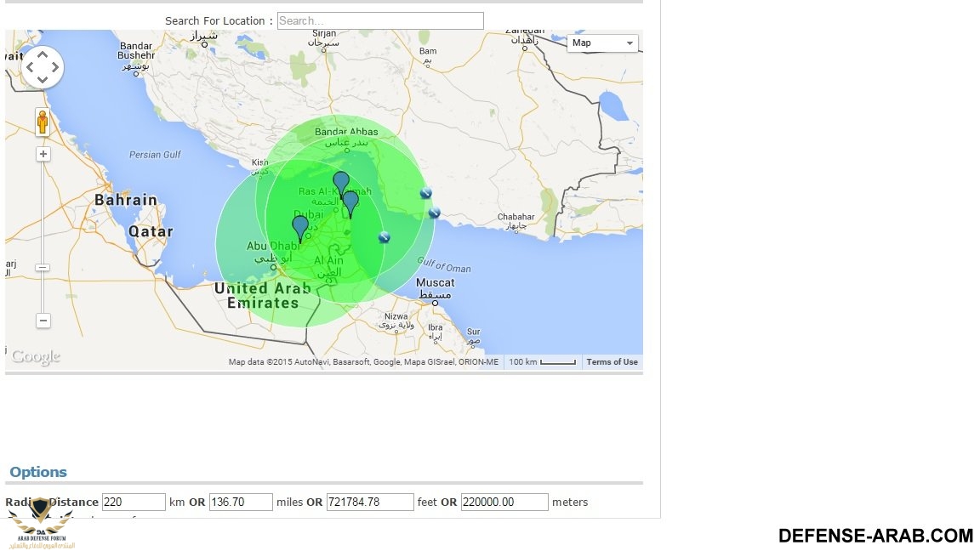Viewport: 980px width, 551px height.
Task: Click the miles field showing 136.70
Action: [241, 503]
